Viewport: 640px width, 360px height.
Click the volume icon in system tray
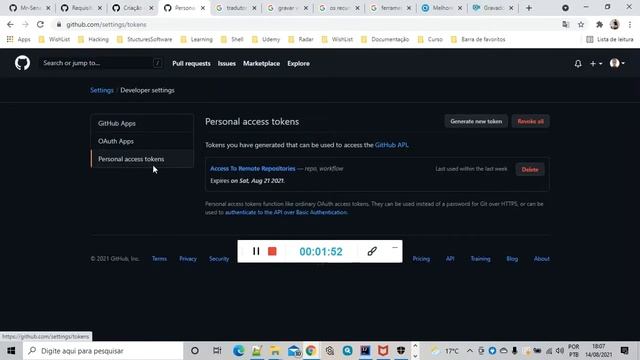[x=560, y=351]
